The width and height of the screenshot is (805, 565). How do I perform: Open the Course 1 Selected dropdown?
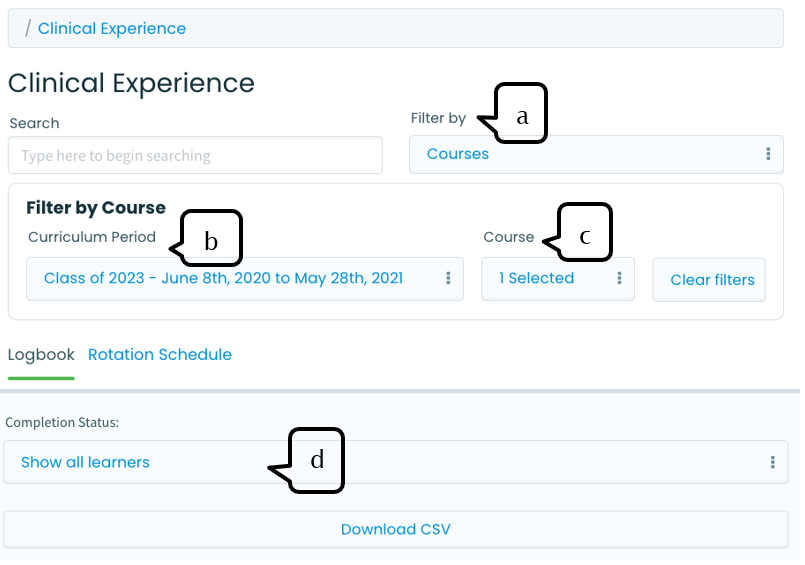point(558,279)
